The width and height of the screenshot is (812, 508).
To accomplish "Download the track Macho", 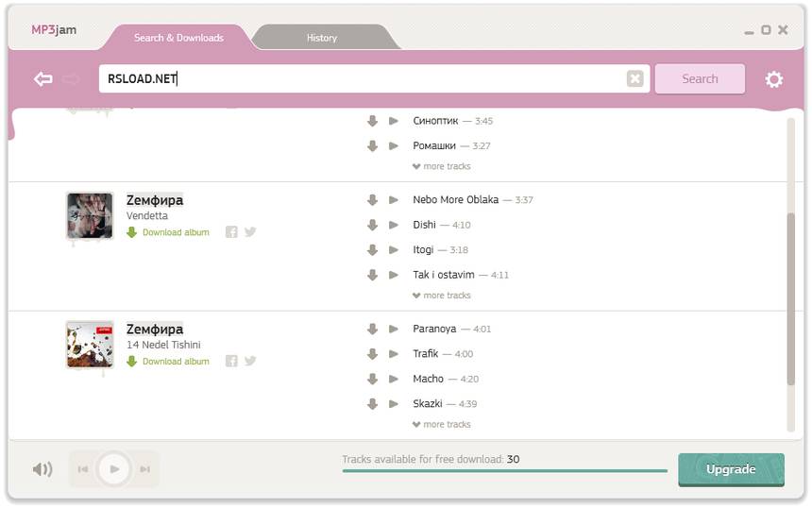I will [x=372, y=379].
